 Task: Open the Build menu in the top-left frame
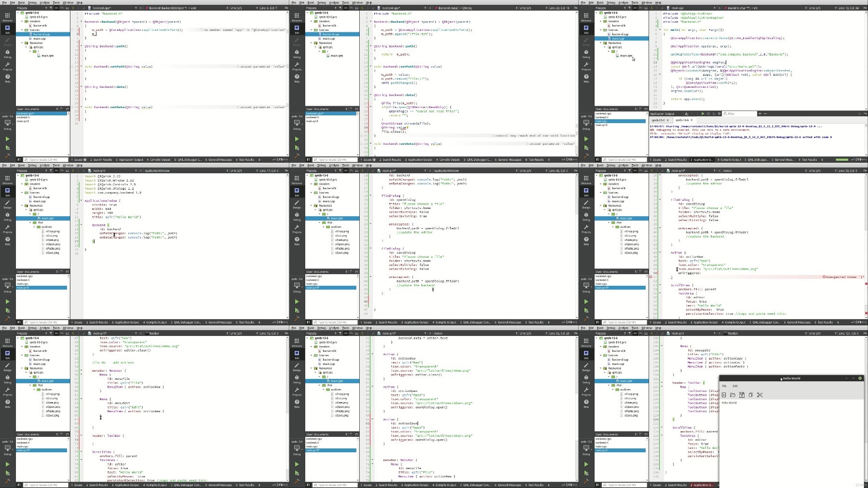point(21,2)
